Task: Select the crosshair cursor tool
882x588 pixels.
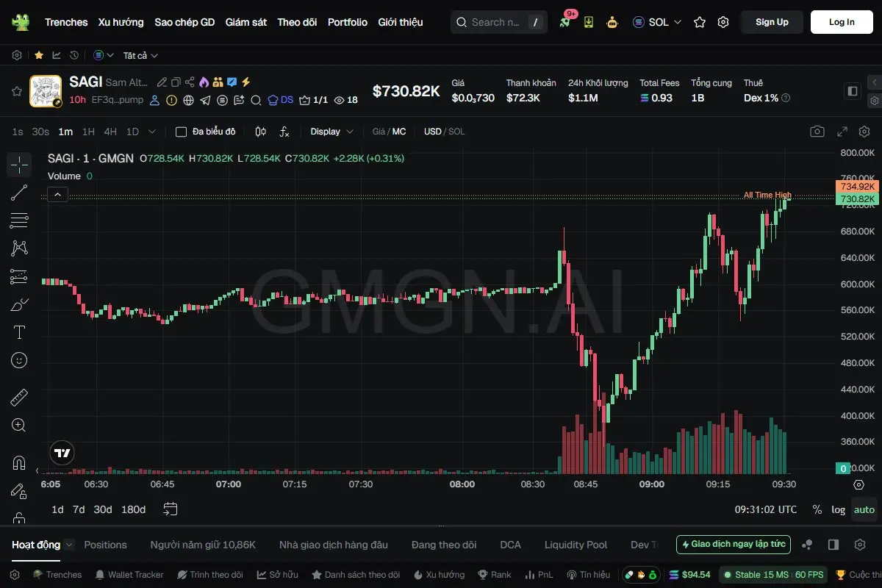Action: click(19, 165)
